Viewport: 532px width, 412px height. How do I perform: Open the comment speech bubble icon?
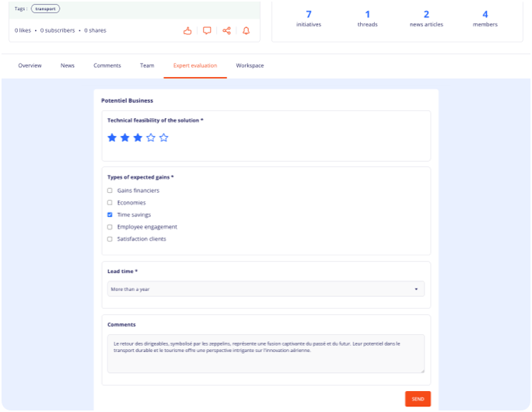click(207, 31)
